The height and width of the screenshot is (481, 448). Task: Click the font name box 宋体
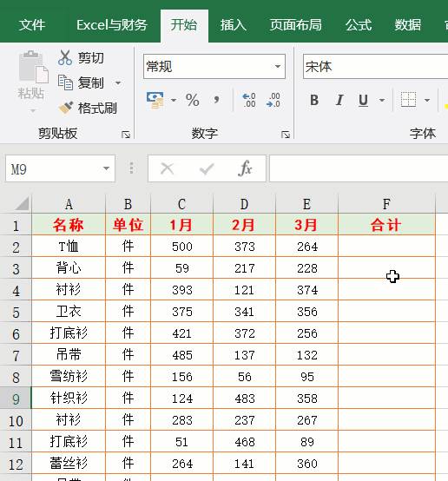(375, 67)
